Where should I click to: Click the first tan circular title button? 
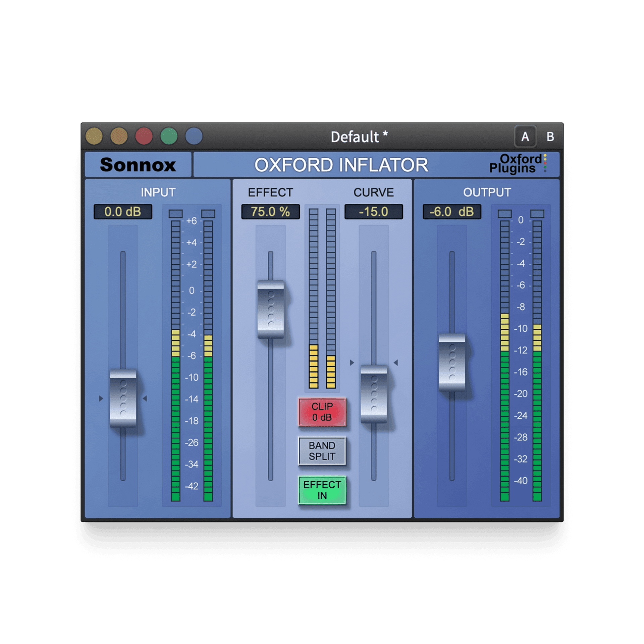pos(94,136)
